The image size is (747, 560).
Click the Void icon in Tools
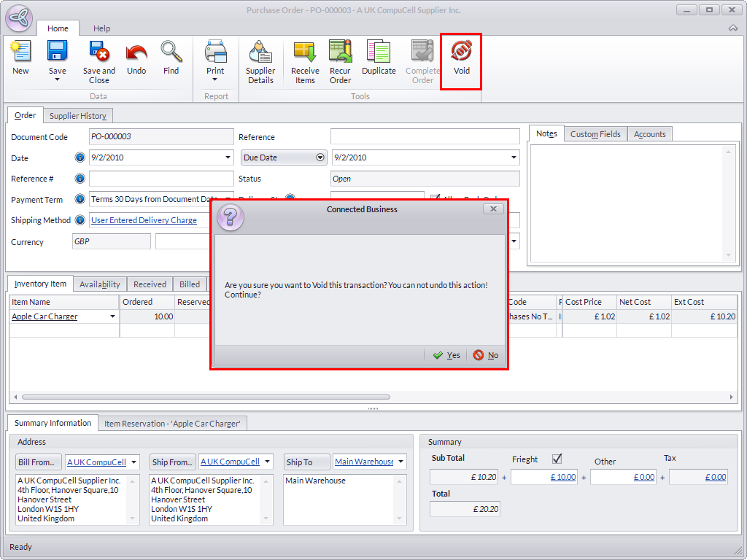tap(461, 52)
